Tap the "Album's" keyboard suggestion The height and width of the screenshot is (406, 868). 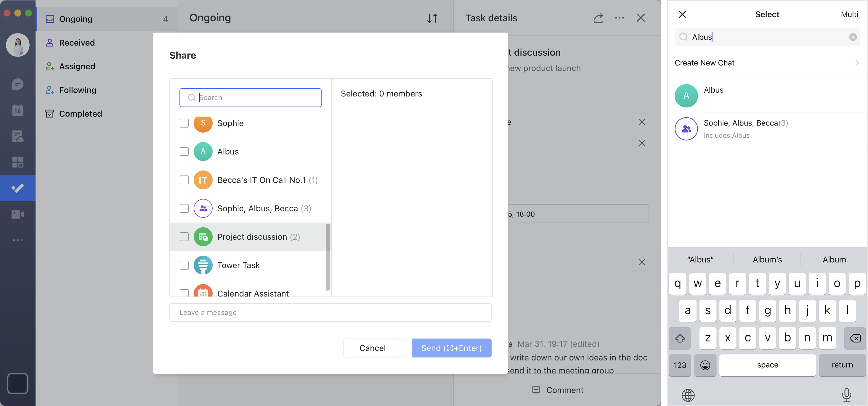point(767,260)
